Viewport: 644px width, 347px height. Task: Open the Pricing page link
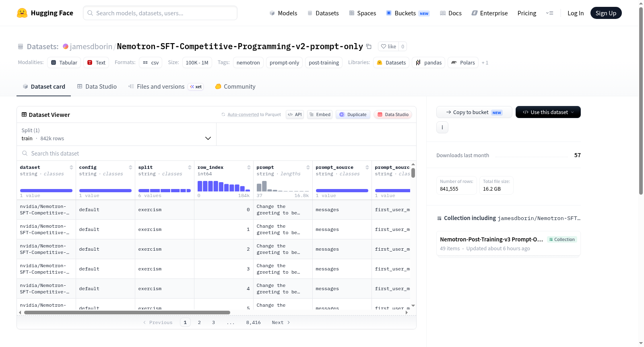[527, 13]
